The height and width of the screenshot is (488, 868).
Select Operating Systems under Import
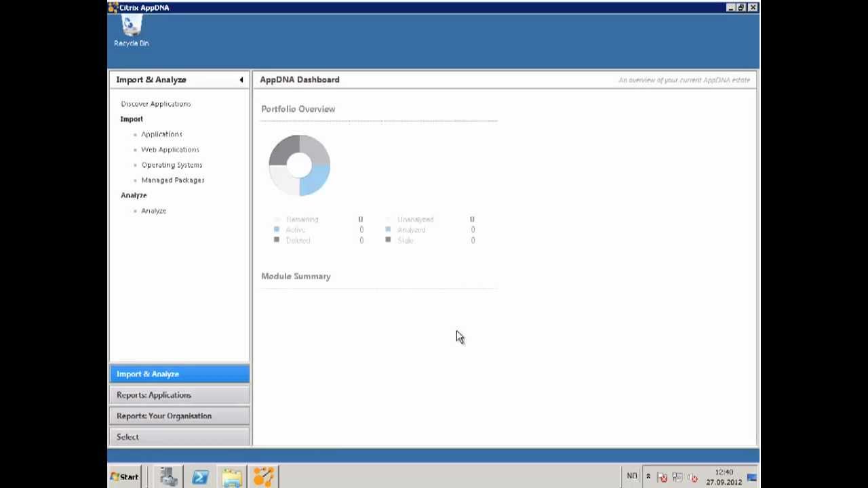[x=172, y=165]
